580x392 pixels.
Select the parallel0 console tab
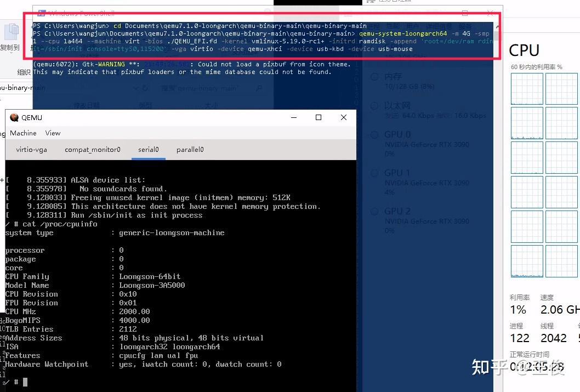point(190,149)
